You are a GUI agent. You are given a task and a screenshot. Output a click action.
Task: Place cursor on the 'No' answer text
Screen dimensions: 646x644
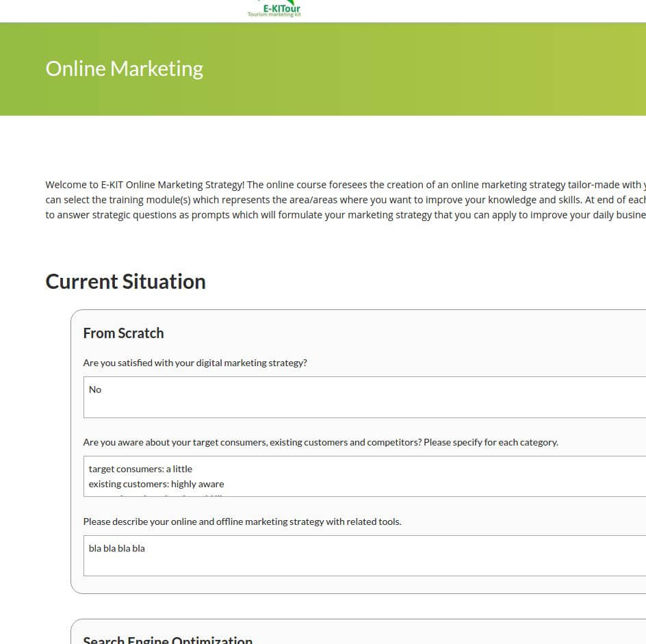(x=95, y=389)
